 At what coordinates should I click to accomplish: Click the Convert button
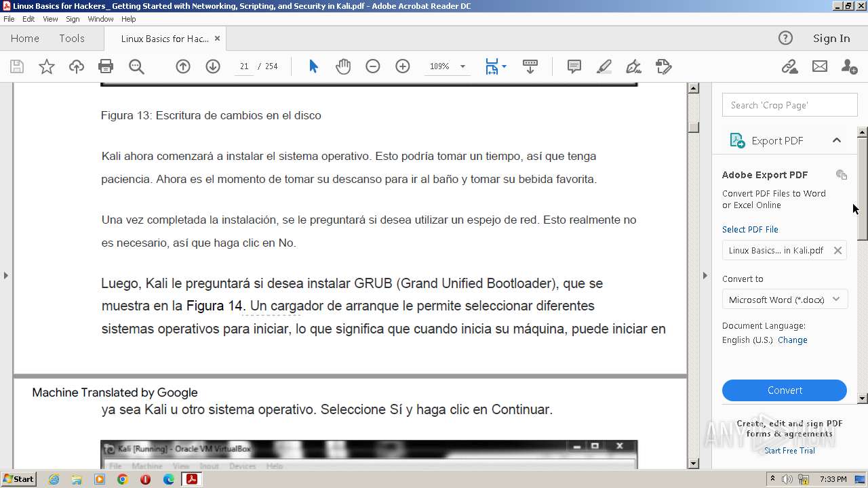click(785, 390)
